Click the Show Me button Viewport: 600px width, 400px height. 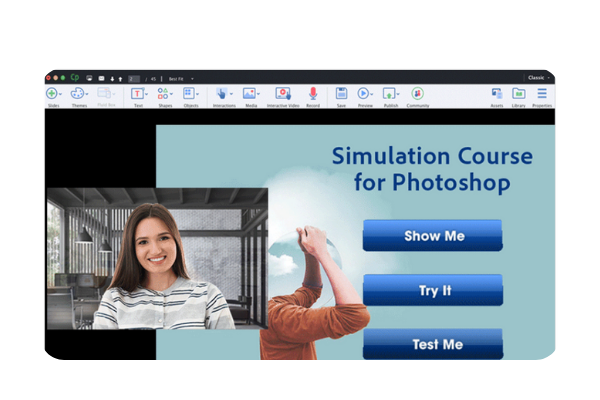433,235
